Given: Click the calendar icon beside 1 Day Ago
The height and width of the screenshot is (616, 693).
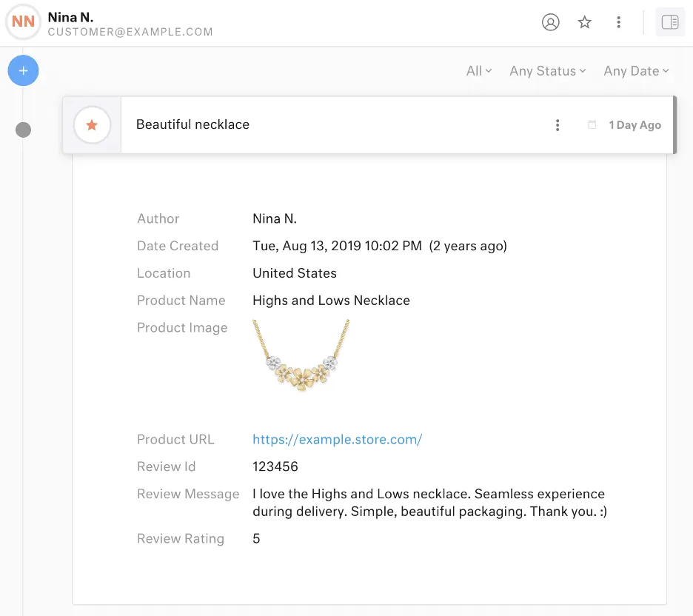Looking at the screenshot, I should (x=592, y=125).
